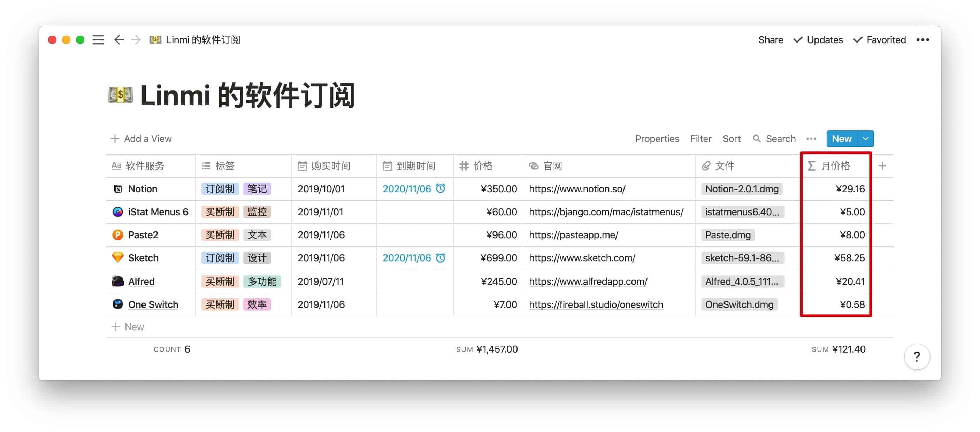Viewport: 980px width, 432px height.
Task: Click the money emoji in the breadcrumb
Action: [155, 40]
